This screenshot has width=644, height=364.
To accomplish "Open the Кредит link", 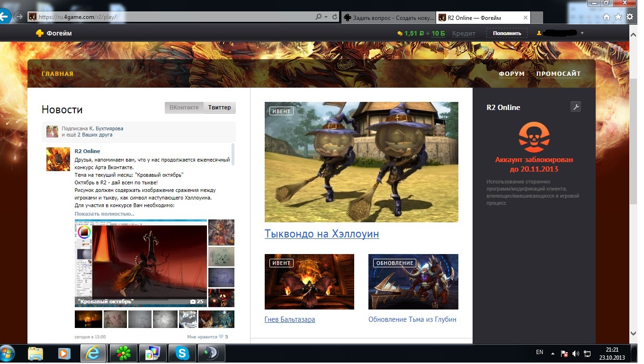I will pos(464,33).
